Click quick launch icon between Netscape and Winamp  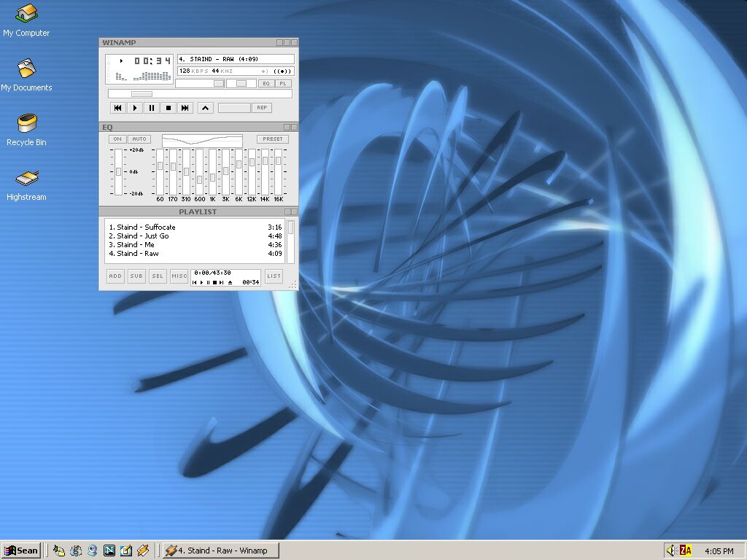point(126,551)
